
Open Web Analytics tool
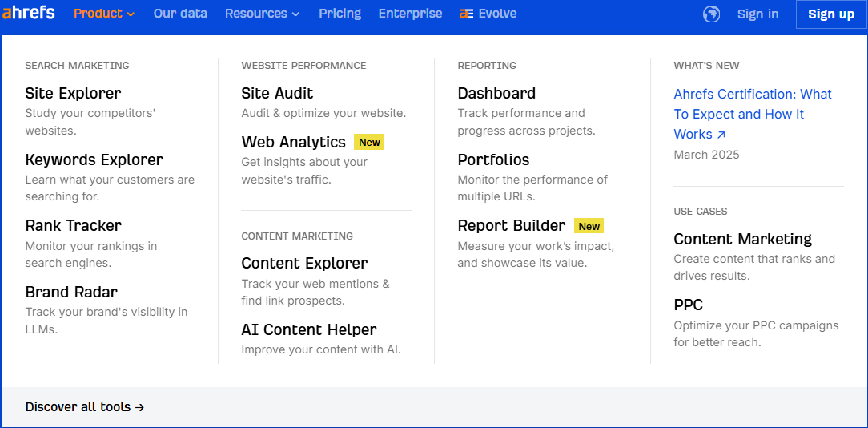[x=293, y=142]
